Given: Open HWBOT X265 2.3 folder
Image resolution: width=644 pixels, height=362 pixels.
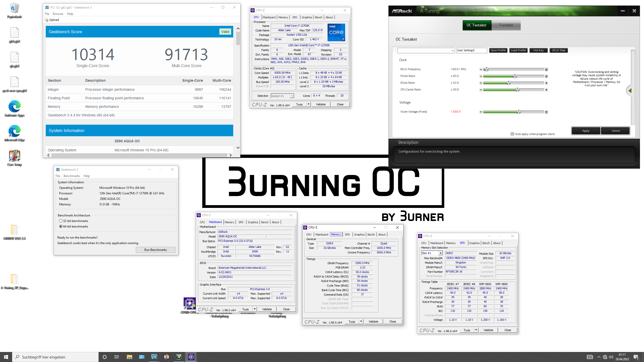Looking at the screenshot, I should (x=14, y=232).
